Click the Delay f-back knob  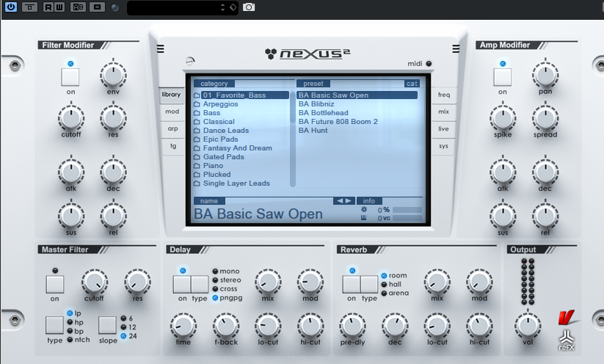pyautogui.click(x=226, y=326)
